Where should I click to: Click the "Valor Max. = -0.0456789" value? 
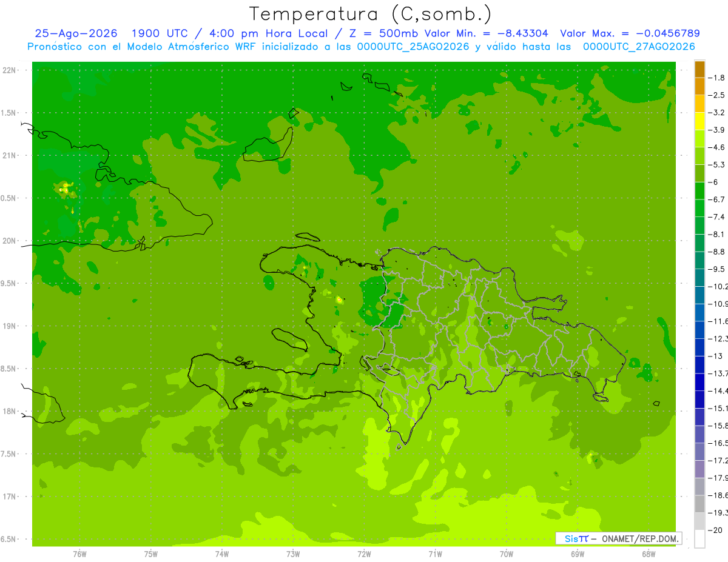tap(630, 33)
